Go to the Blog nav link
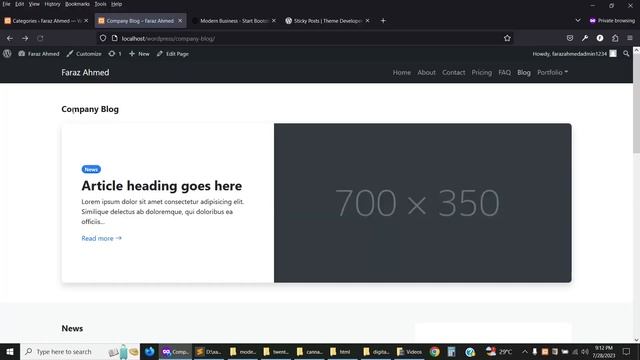The height and width of the screenshot is (360, 640). pos(524,72)
